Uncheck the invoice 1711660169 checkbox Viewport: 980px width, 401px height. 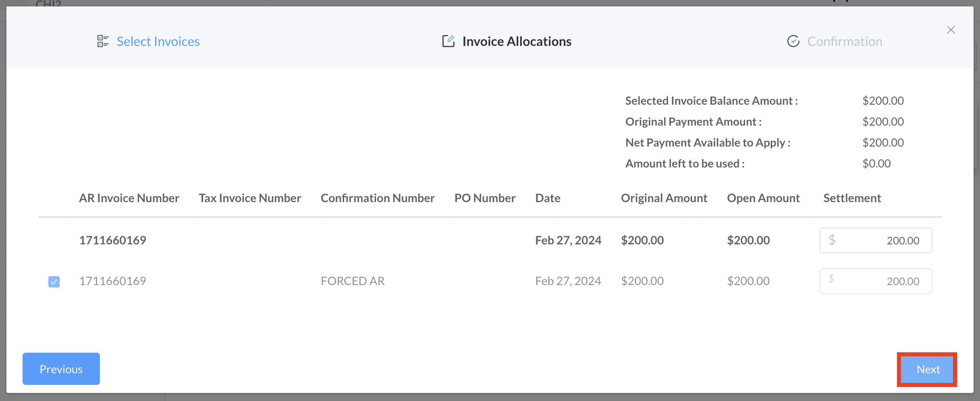(x=54, y=281)
